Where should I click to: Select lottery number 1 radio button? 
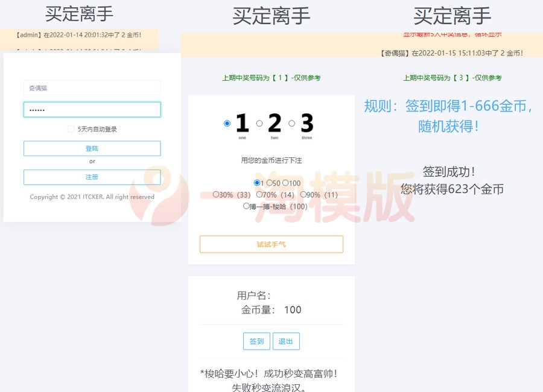tap(226, 123)
